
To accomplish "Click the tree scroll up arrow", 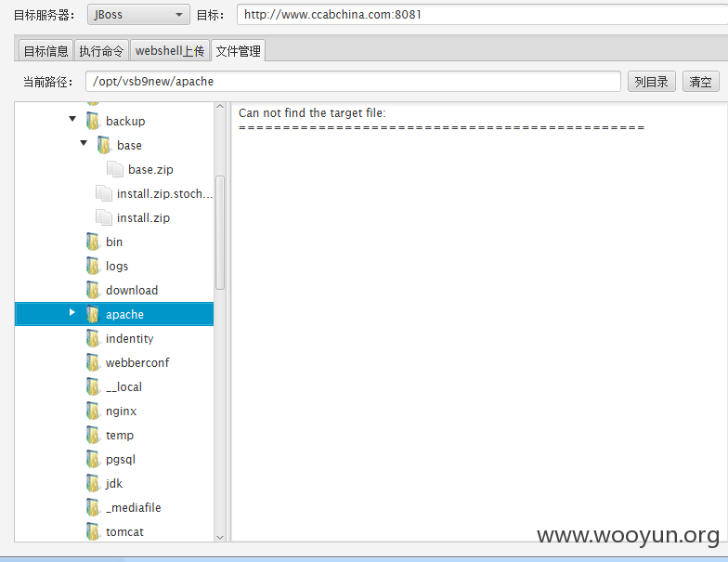I will (220, 106).
